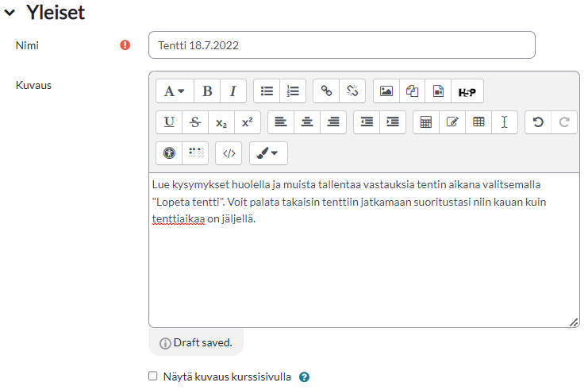Undo the last edit

click(x=538, y=122)
